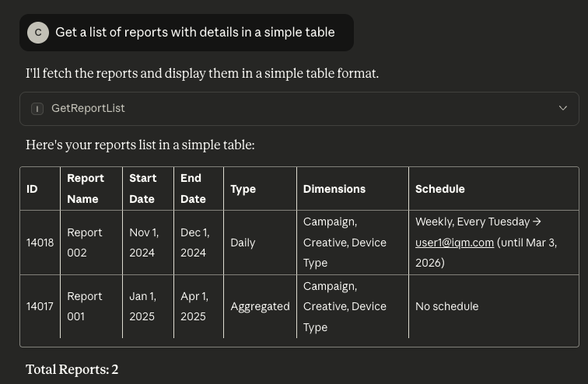Click the Type column header
Screen dimensions: 588x384
point(260,189)
